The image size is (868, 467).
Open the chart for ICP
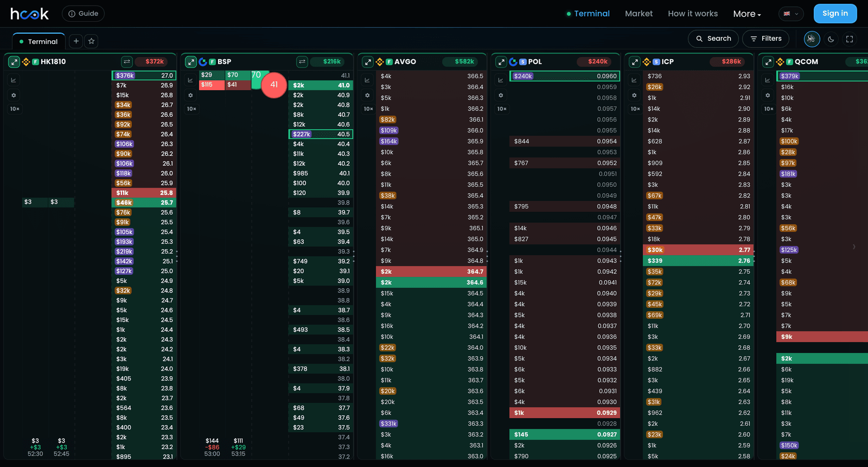pyautogui.click(x=634, y=80)
